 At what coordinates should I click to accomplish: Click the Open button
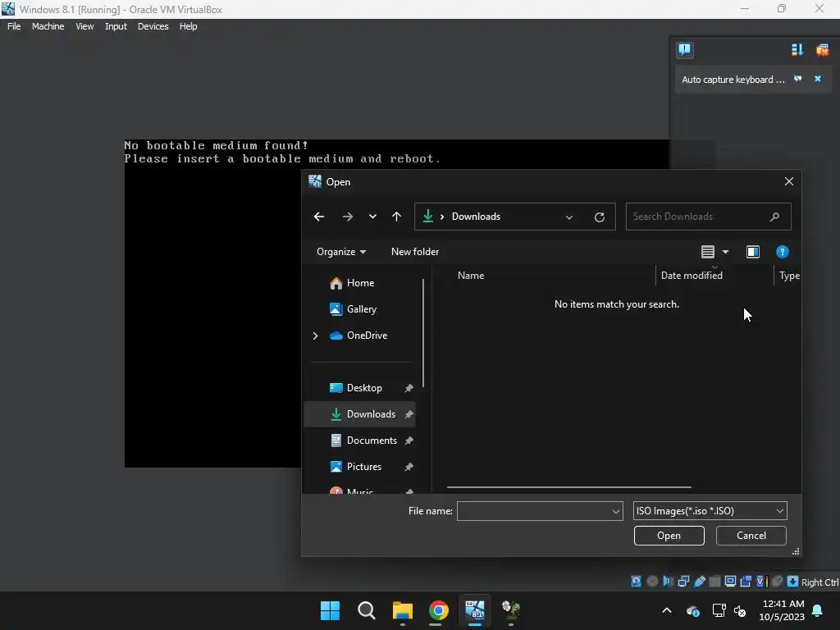coord(669,536)
